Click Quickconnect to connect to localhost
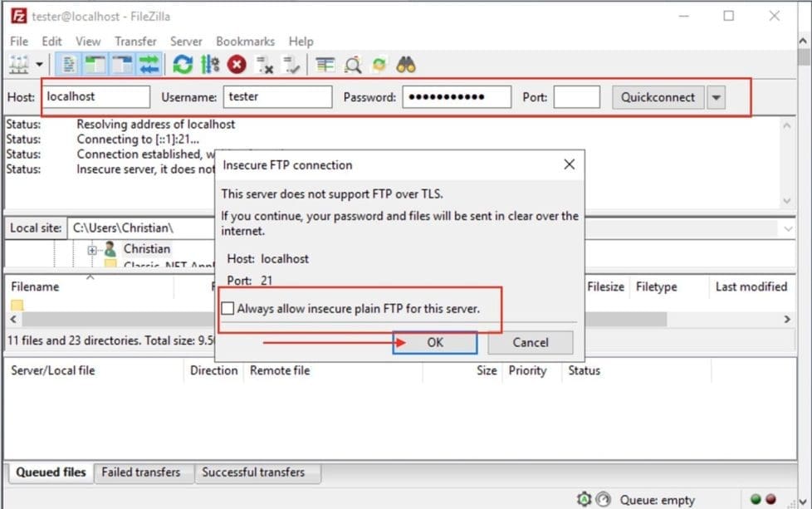The width and height of the screenshot is (812, 509). tap(658, 97)
